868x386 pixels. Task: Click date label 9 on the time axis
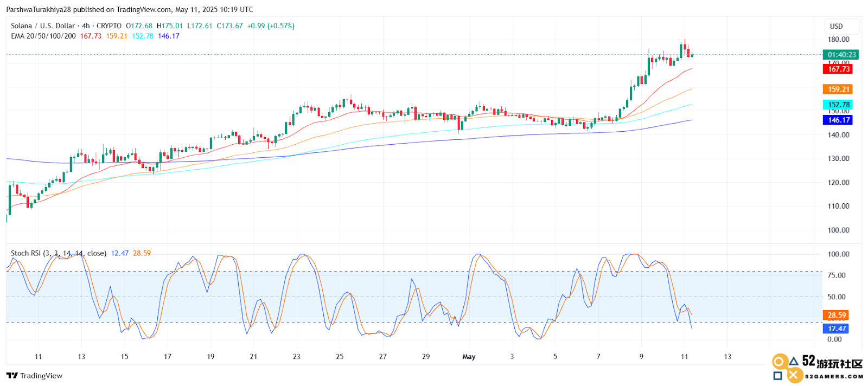(x=641, y=357)
